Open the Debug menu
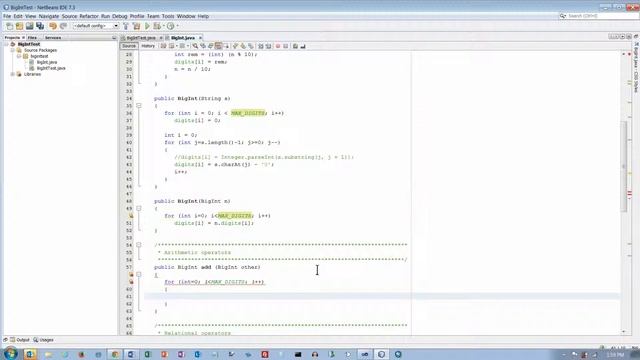The image size is (640, 360). coord(120,16)
